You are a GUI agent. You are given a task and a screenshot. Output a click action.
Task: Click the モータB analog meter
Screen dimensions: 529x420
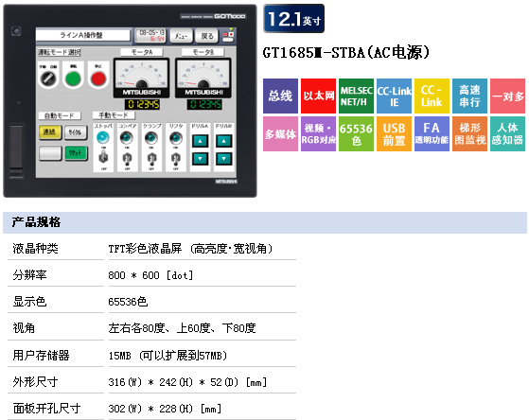coord(203,78)
